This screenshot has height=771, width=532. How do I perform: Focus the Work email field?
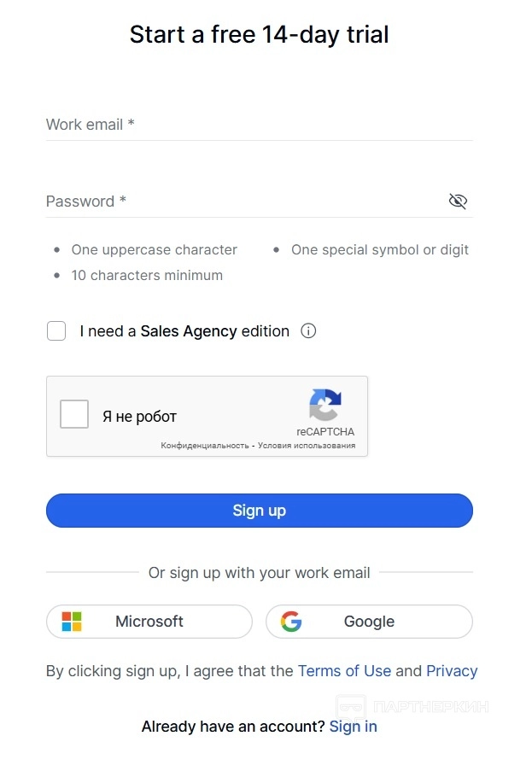click(259, 125)
